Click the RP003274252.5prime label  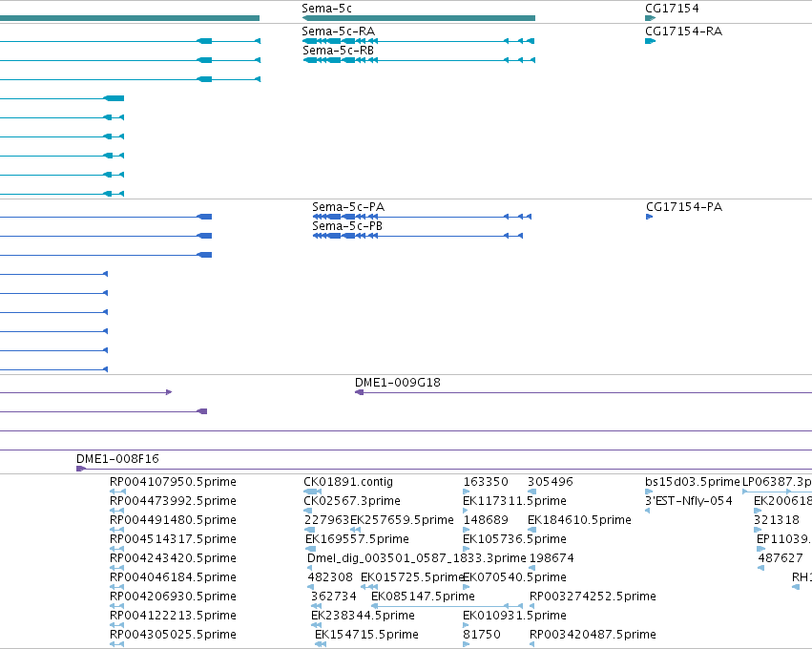593,597
